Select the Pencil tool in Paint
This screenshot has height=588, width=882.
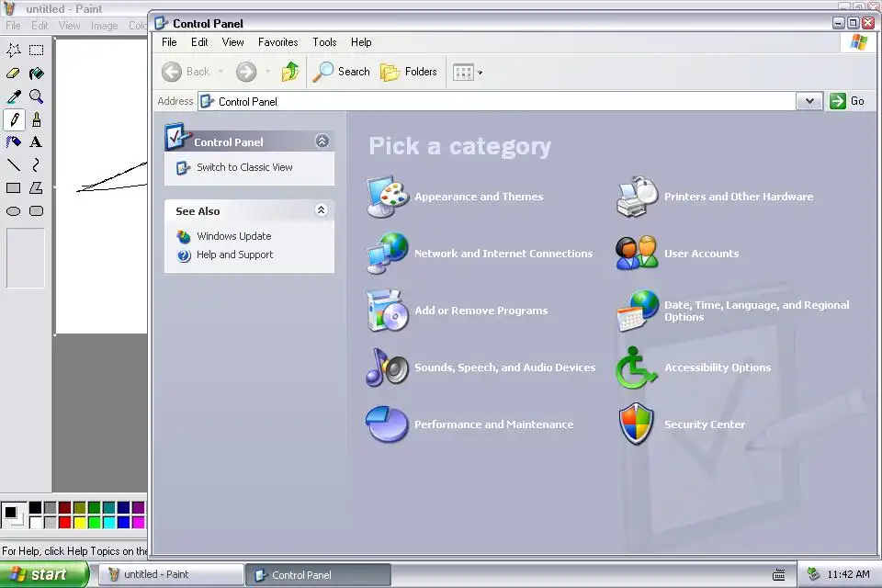click(14, 119)
